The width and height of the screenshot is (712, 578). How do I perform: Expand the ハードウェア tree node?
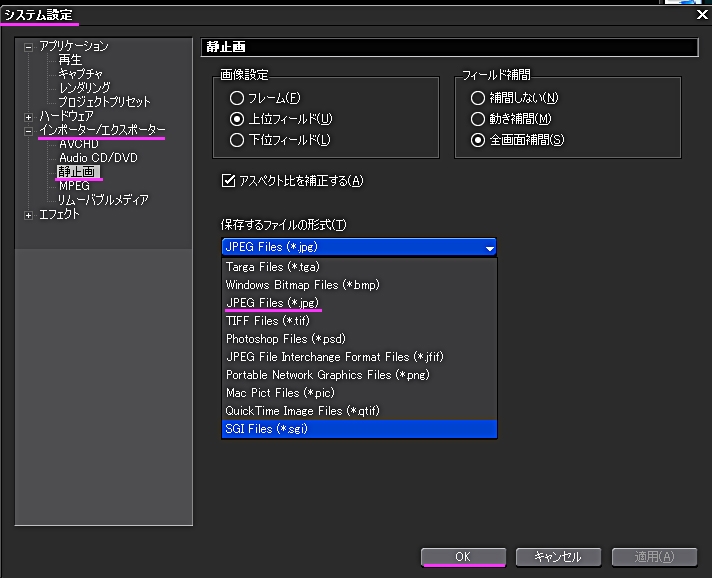coord(29,116)
